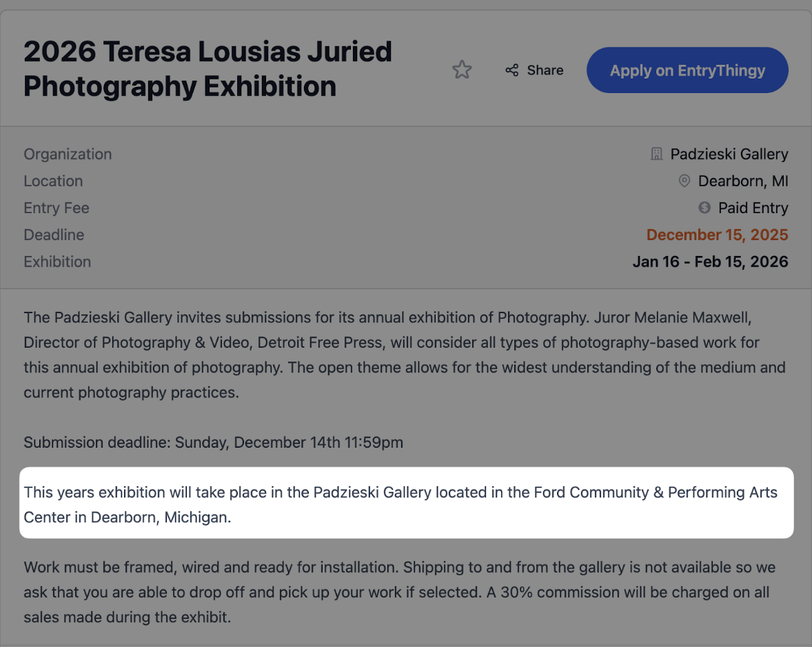This screenshot has height=647, width=812.
Task: Click the Apply on EntryThingy button
Action: click(687, 70)
